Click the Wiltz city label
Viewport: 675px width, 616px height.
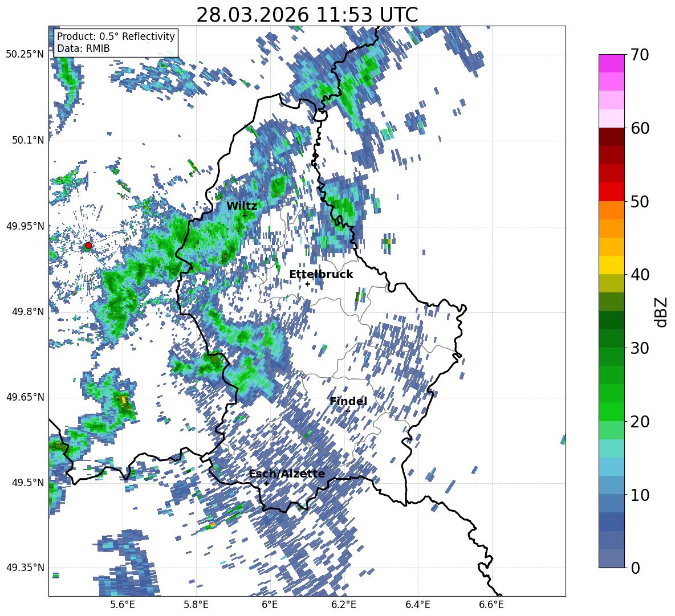coord(242,206)
